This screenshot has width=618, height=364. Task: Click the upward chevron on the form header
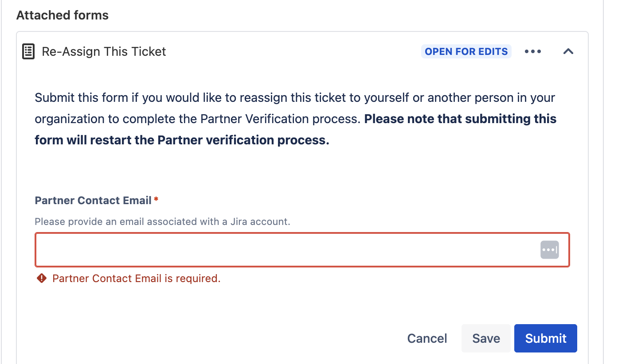point(568,51)
